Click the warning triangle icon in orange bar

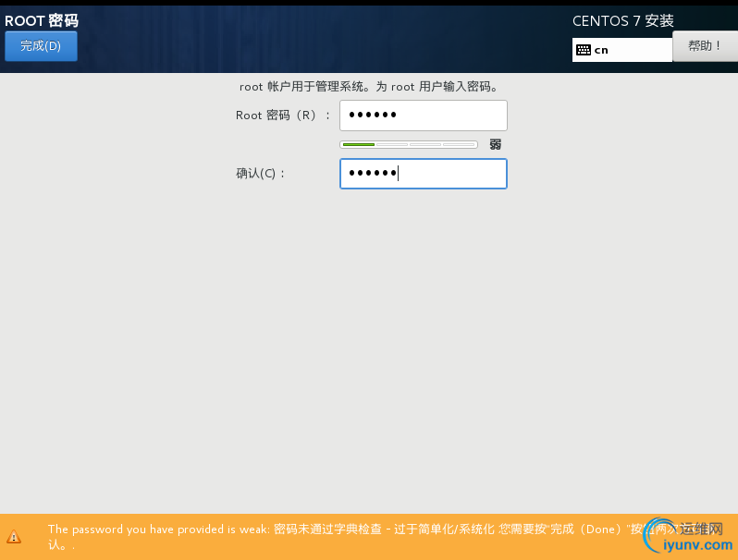tap(14, 537)
